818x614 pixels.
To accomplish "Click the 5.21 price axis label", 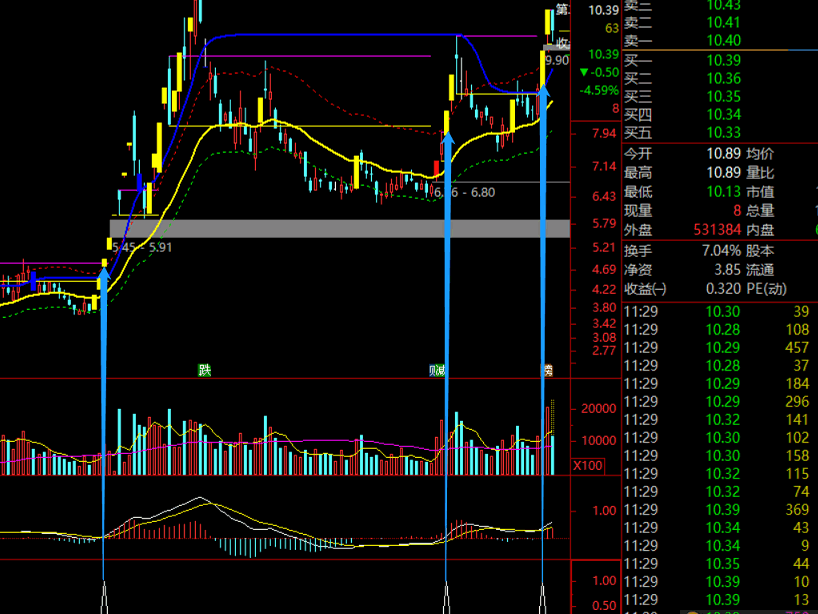I will click(604, 247).
